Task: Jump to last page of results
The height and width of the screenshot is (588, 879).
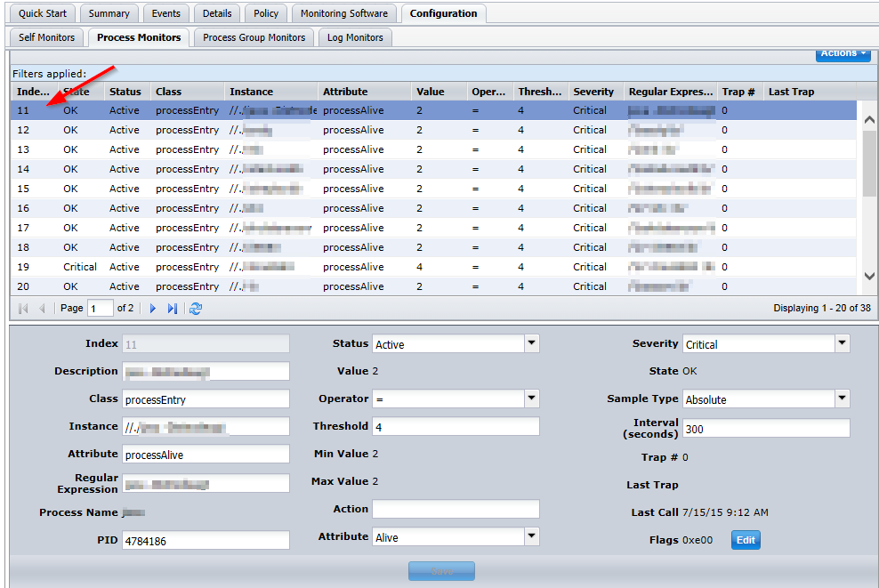Action: pyautogui.click(x=172, y=309)
